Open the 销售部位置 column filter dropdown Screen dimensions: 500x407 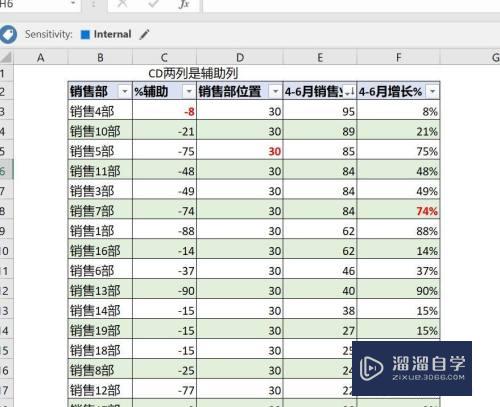(275, 91)
